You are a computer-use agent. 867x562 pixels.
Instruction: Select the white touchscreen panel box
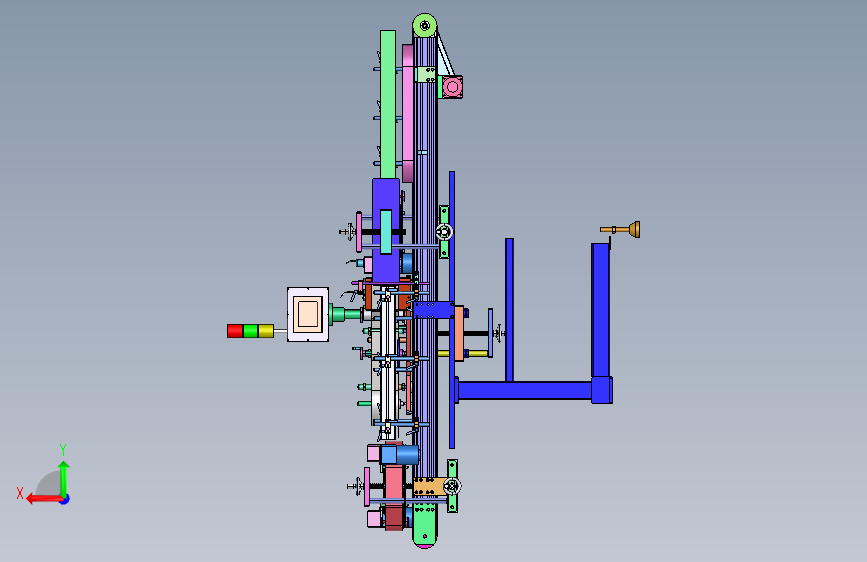308,314
